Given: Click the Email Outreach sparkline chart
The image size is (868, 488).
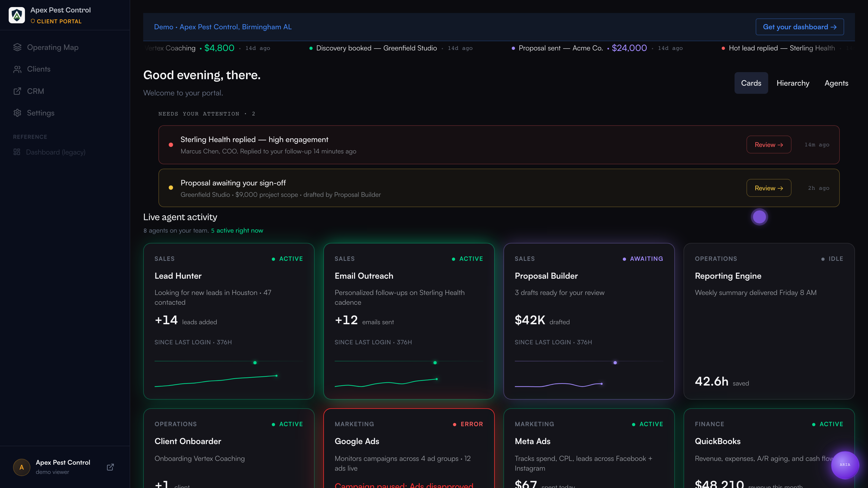Looking at the screenshot, I should tap(386, 383).
